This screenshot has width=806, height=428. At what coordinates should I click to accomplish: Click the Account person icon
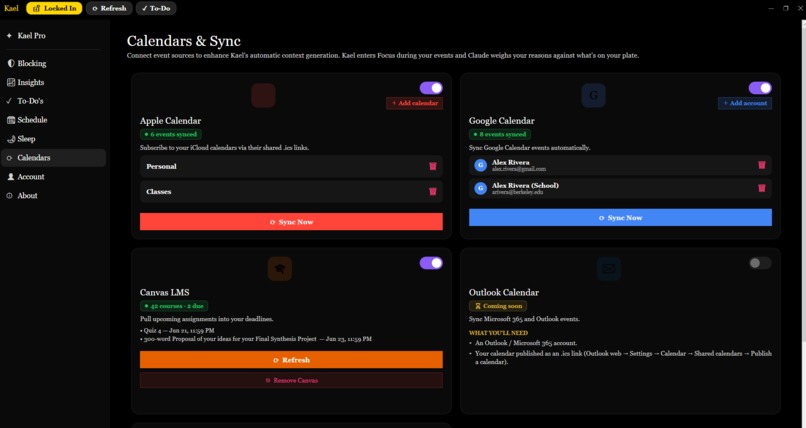tap(10, 177)
